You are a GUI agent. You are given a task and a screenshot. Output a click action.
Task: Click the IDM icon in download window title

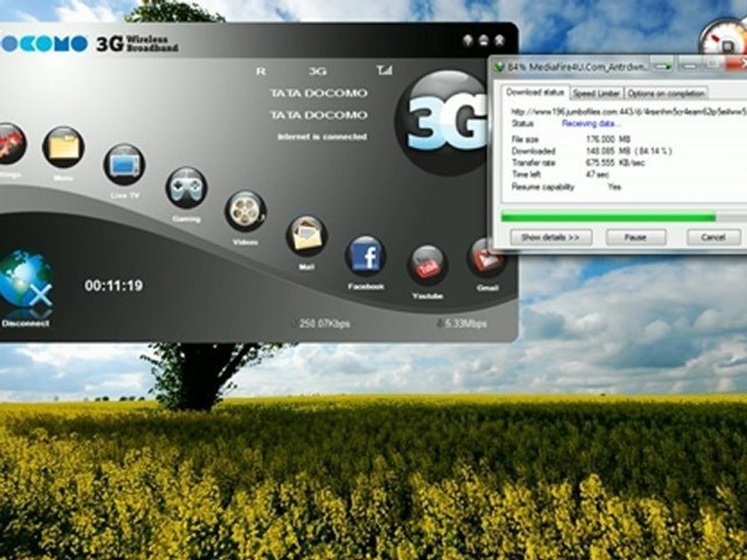500,67
